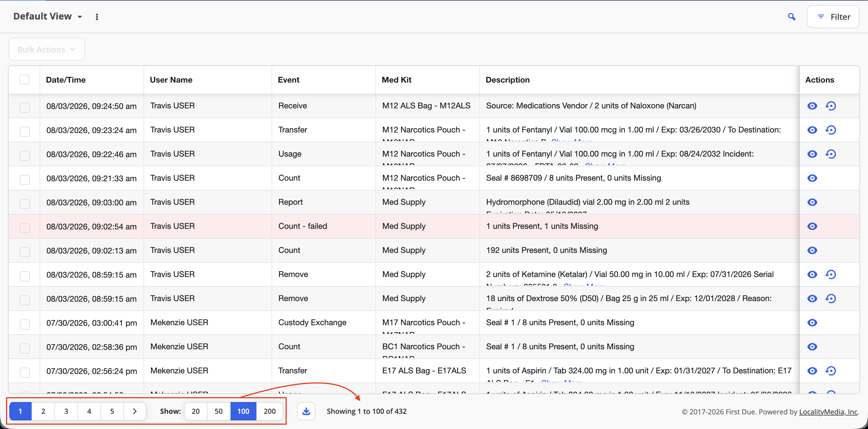Go to page 2
Viewport: 868px width, 429px height.
click(x=43, y=411)
